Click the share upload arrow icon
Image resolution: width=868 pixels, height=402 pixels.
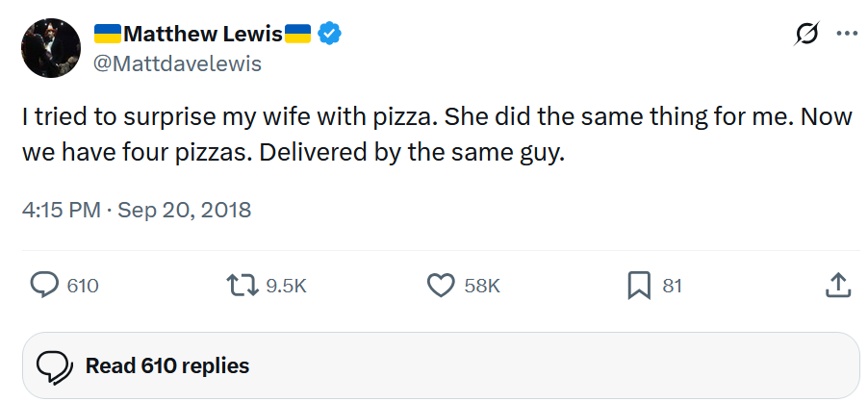(838, 286)
